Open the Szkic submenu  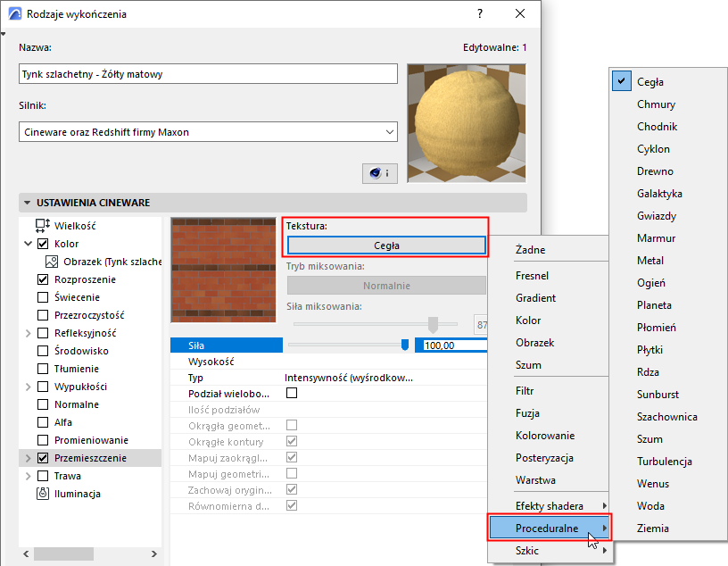click(x=550, y=551)
